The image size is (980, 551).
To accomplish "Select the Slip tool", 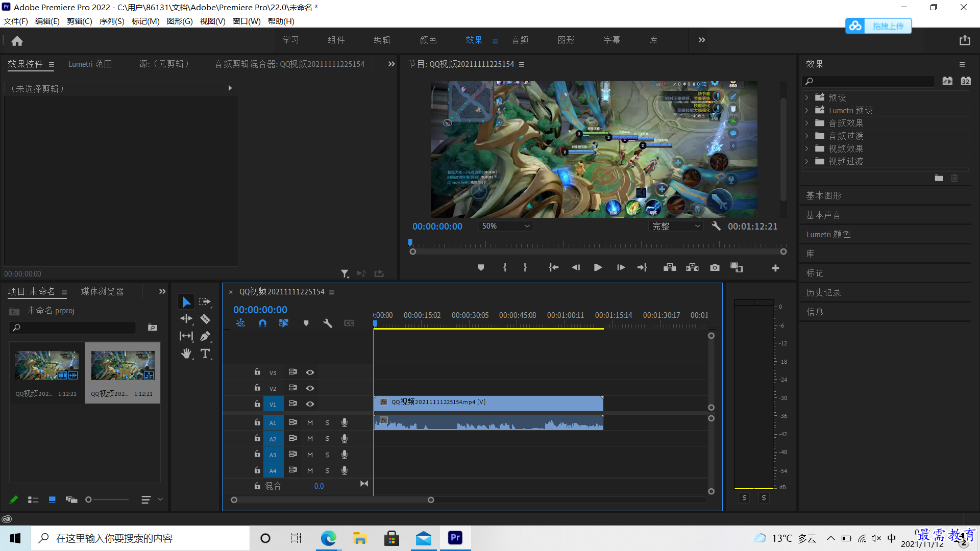I will click(x=186, y=336).
